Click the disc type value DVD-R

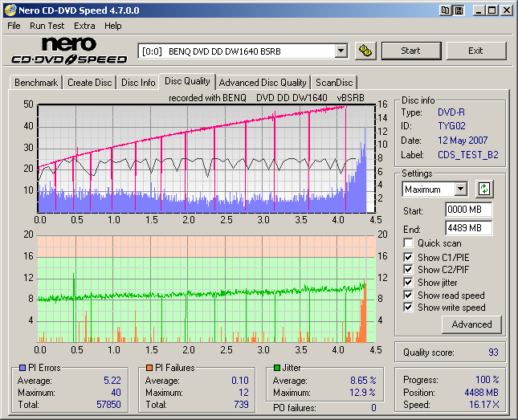coord(451,112)
